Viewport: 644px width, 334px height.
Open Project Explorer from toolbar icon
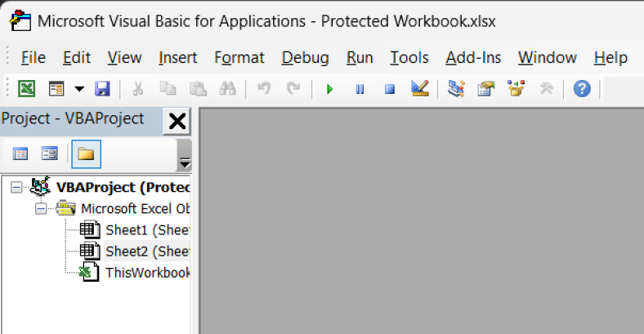pos(456,88)
